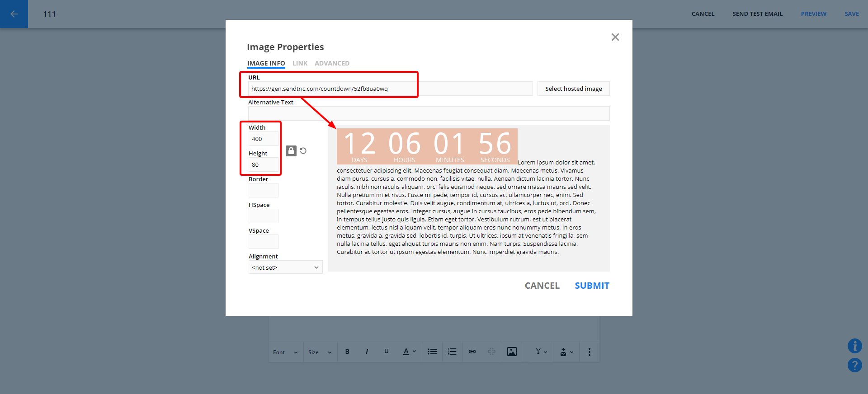Click the Select hosted image button
The image size is (868, 394).
(573, 89)
